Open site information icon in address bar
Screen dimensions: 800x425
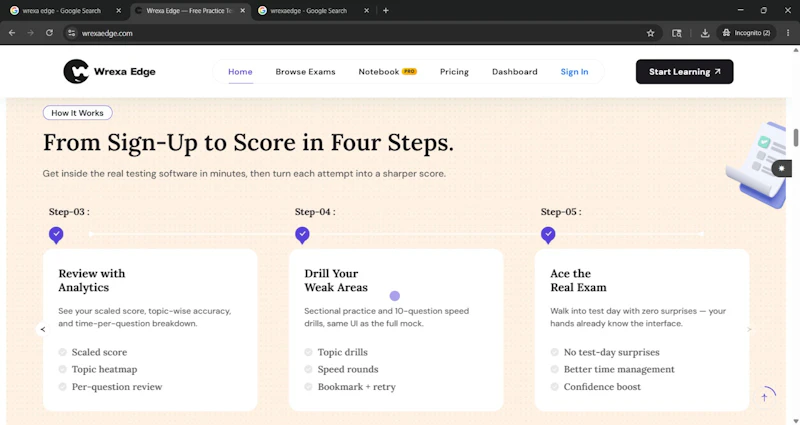(x=71, y=33)
